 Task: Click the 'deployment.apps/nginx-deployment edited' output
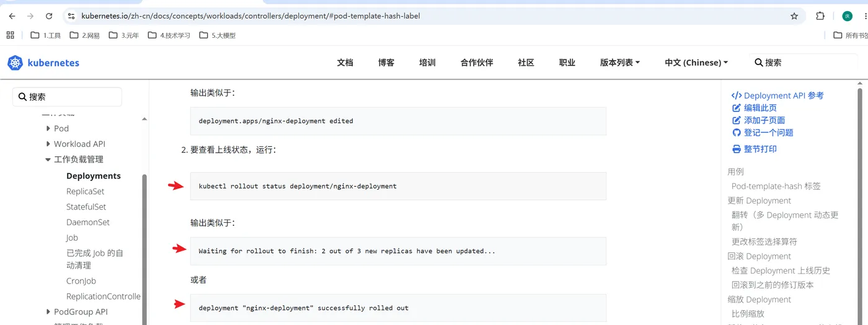tap(276, 121)
